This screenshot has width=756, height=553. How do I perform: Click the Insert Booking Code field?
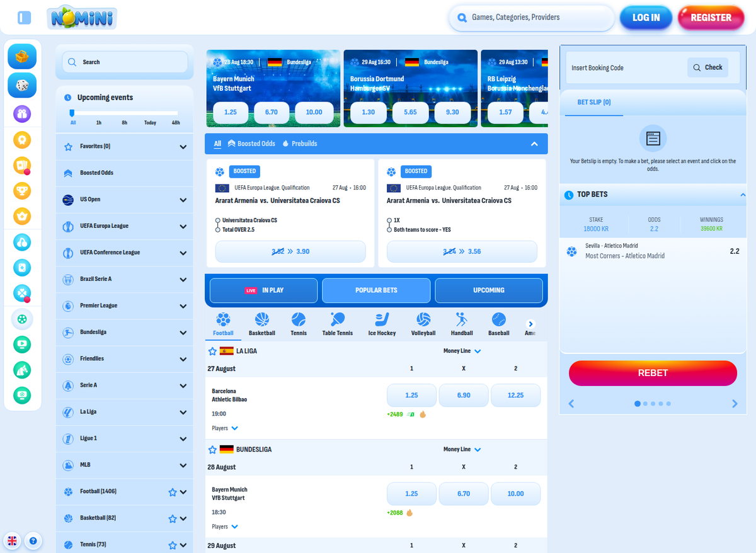pos(626,67)
